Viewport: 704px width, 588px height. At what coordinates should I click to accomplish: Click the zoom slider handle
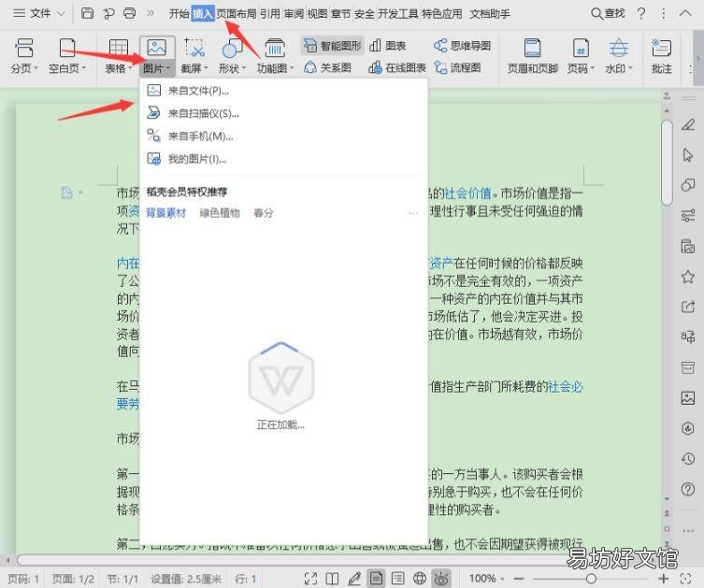pos(591,579)
